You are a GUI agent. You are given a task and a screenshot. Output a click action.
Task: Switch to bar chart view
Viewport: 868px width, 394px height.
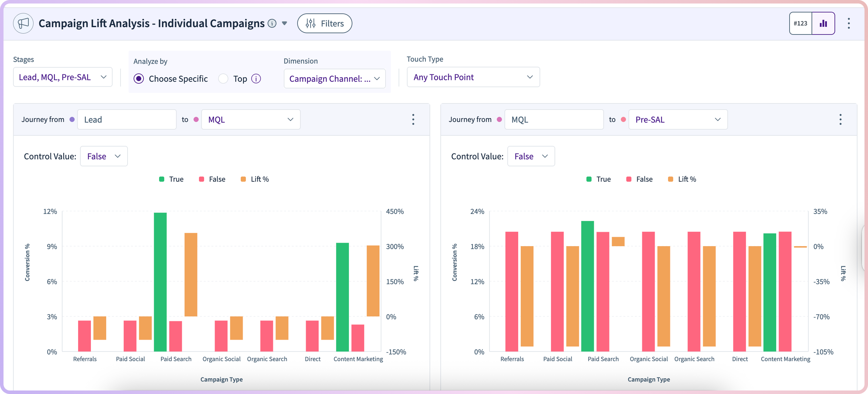pos(823,23)
